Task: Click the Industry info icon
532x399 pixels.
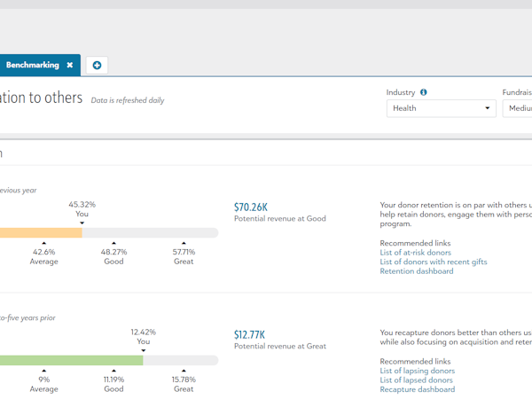Action: [x=423, y=92]
